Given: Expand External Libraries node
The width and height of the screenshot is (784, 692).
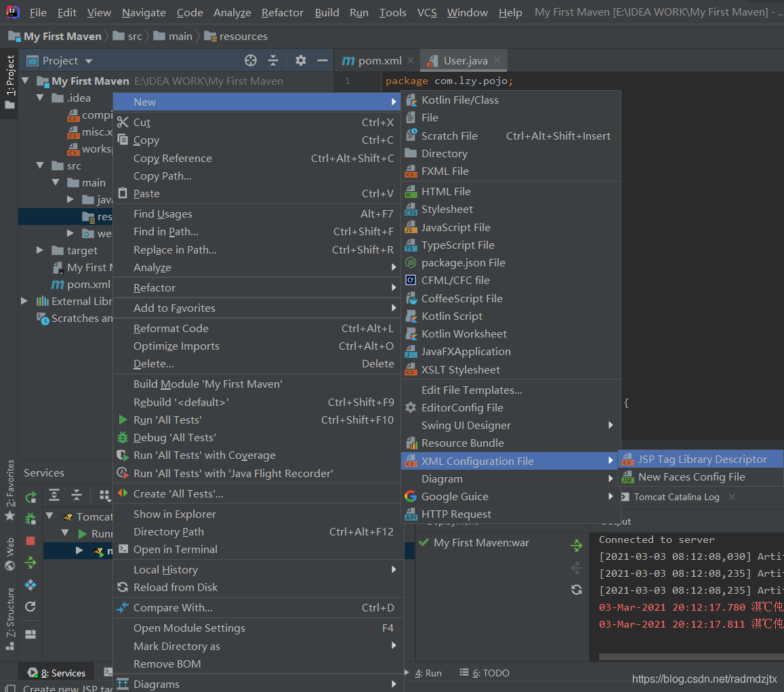Looking at the screenshot, I should [24, 301].
